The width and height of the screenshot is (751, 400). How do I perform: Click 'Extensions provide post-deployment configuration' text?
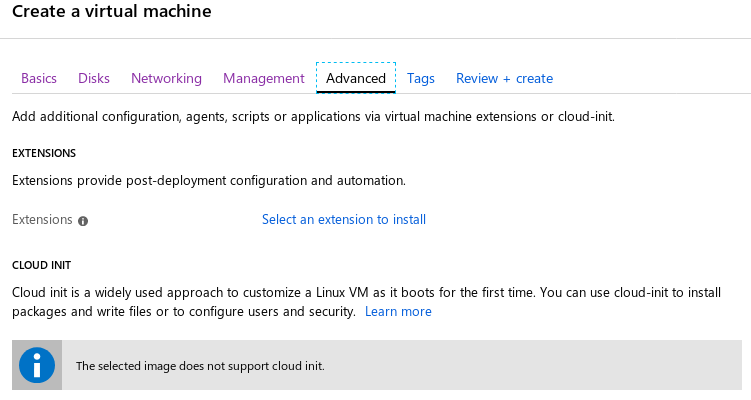point(209,181)
